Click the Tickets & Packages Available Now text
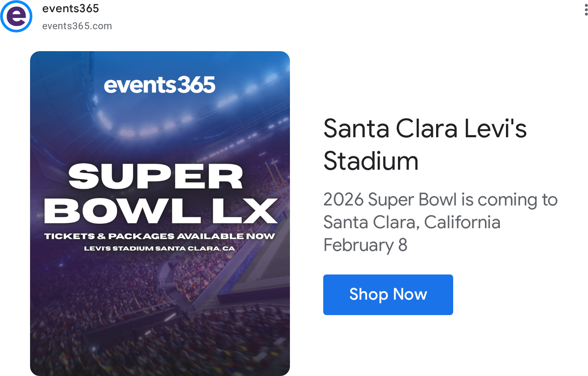The width and height of the screenshot is (588, 376). tap(160, 236)
